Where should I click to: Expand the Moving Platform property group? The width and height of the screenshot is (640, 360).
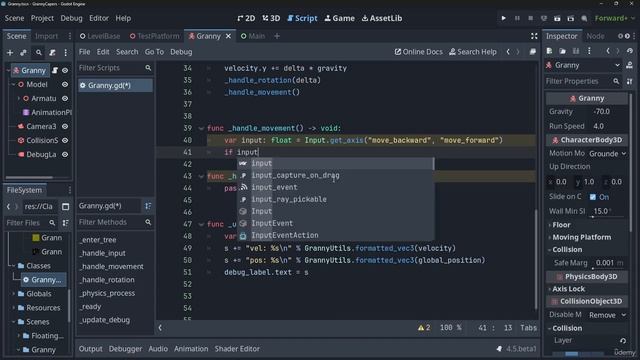581,237
